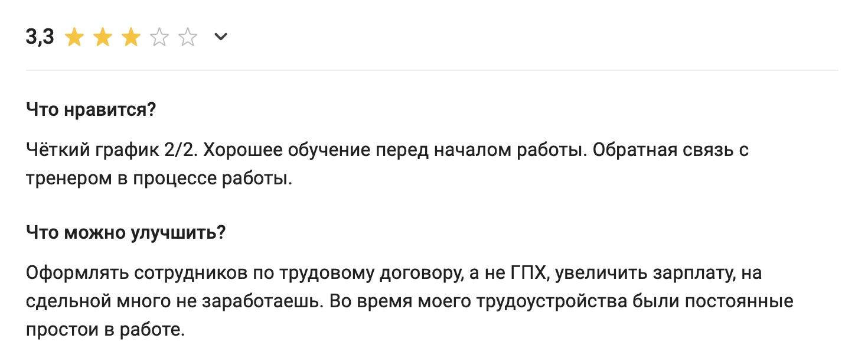The image size is (868, 351).
Task: Click the fourth empty star
Action: (x=159, y=38)
